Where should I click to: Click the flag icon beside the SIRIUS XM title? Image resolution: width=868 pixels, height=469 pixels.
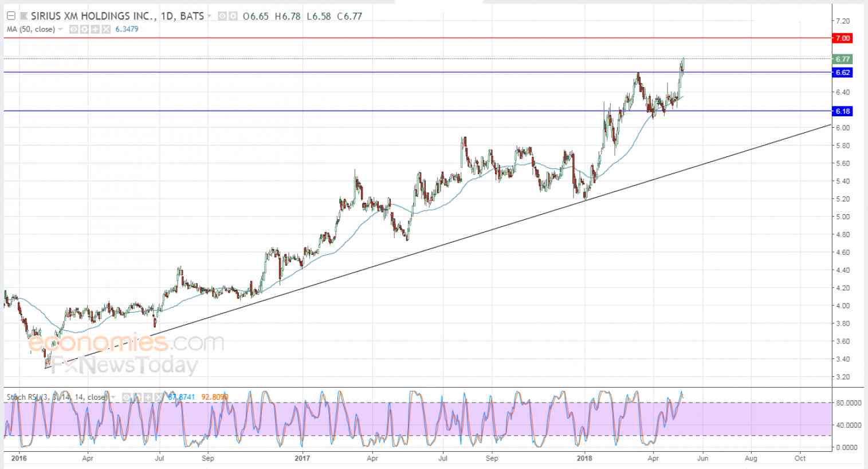click(24, 16)
